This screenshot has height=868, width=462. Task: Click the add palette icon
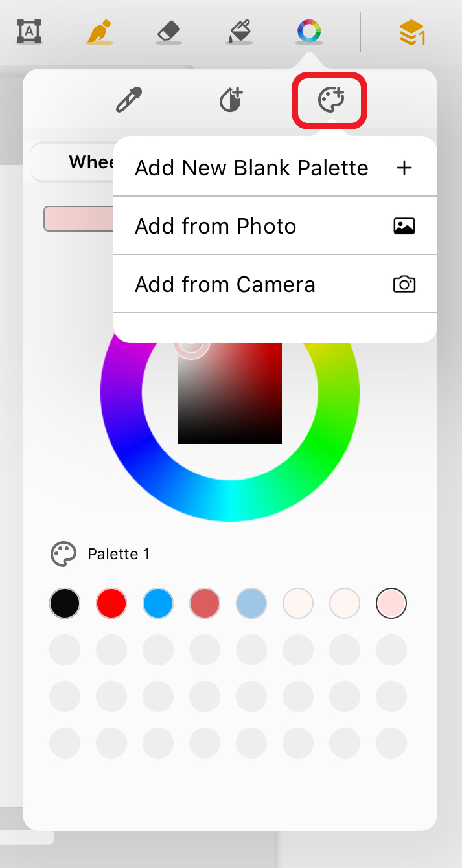pyautogui.click(x=330, y=100)
